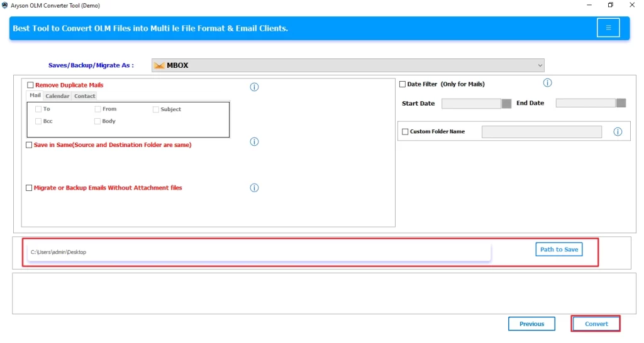Click the Previous button
Image resolution: width=644 pixels, height=343 pixels.
tap(531, 324)
